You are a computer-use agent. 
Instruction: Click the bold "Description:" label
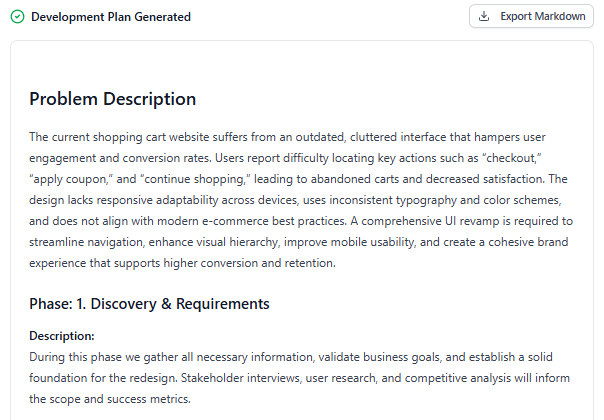point(62,336)
